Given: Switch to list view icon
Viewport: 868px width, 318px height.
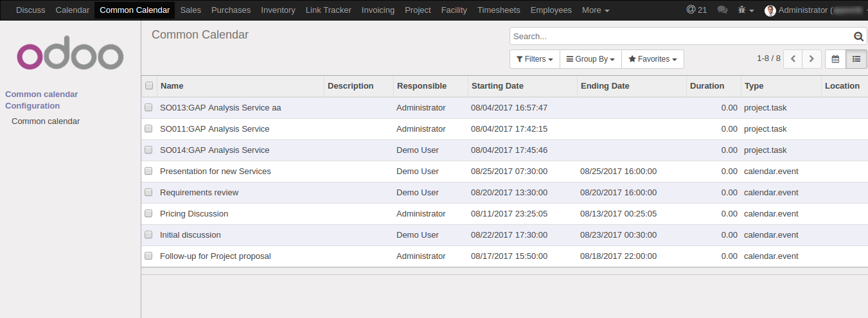Looking at the screenshot, I should [x=856, y=59].
